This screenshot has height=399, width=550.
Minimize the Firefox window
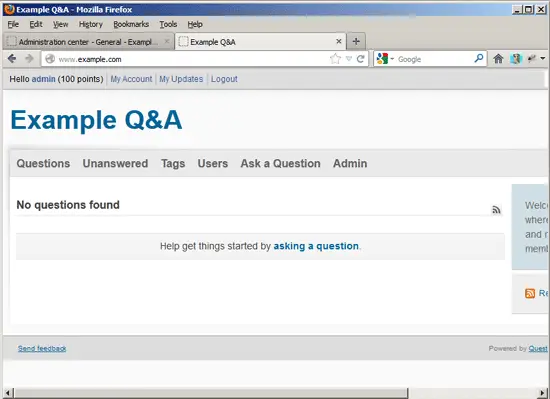[517, 9]
